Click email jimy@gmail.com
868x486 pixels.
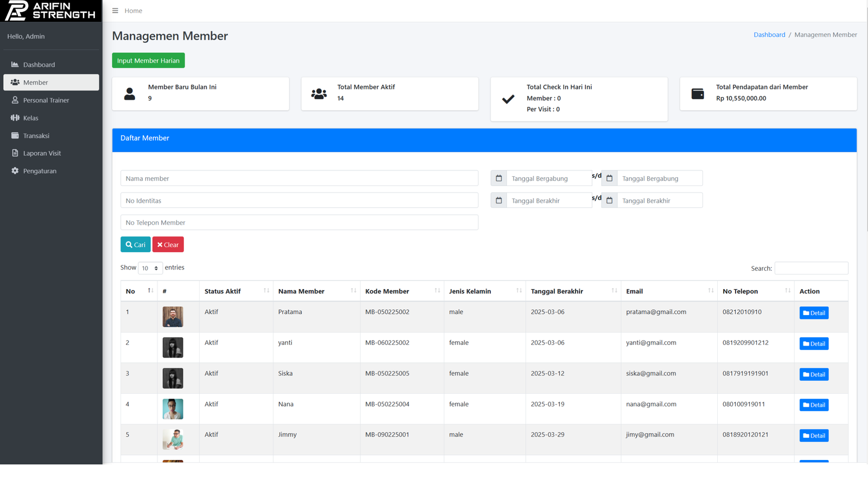650,434
